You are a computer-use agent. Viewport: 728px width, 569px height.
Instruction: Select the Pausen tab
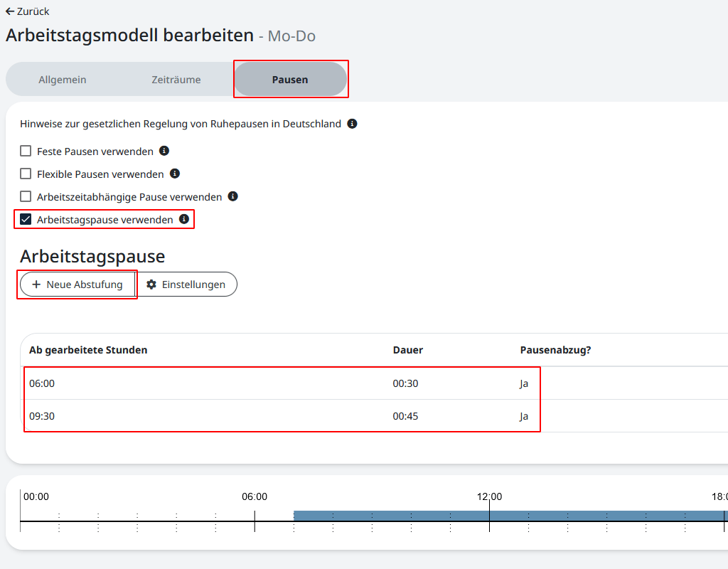coord(290,80)
